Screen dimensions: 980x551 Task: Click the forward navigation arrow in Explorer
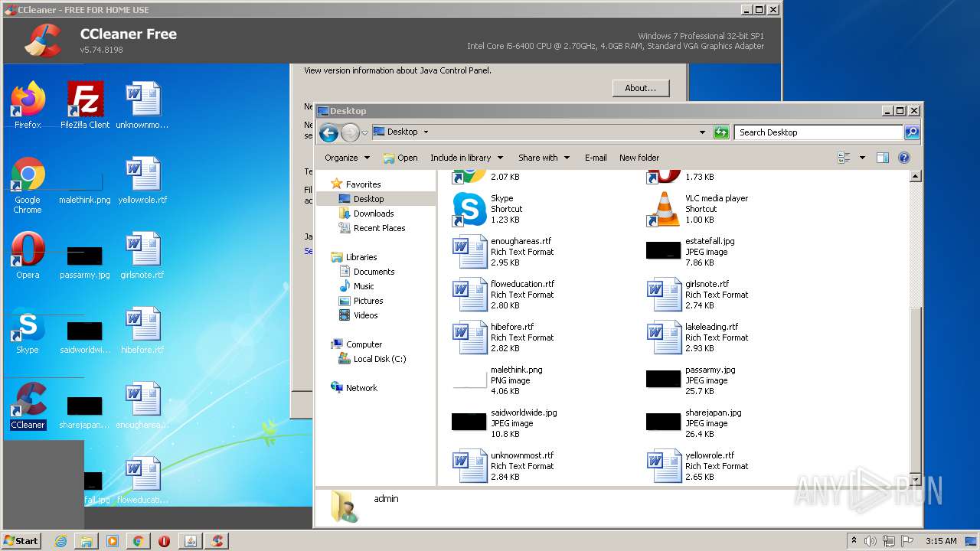(350, 132)
